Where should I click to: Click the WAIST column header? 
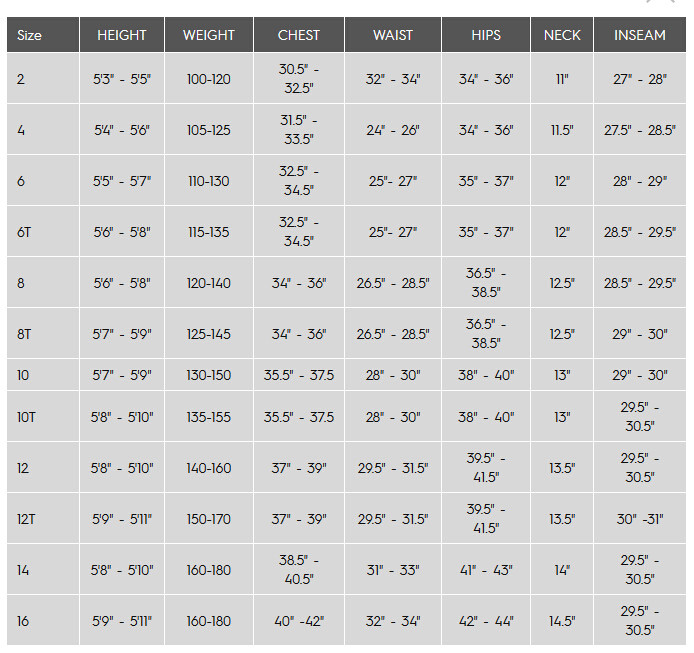coord(393,35)
